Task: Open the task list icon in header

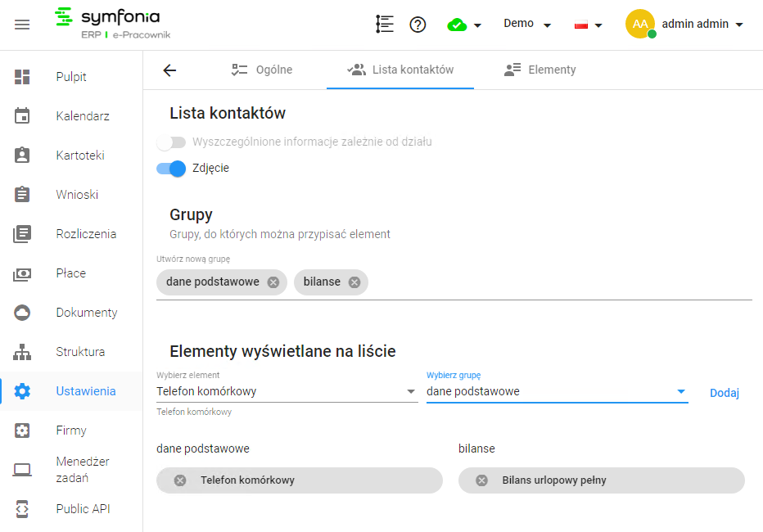Action: point(385,24)
